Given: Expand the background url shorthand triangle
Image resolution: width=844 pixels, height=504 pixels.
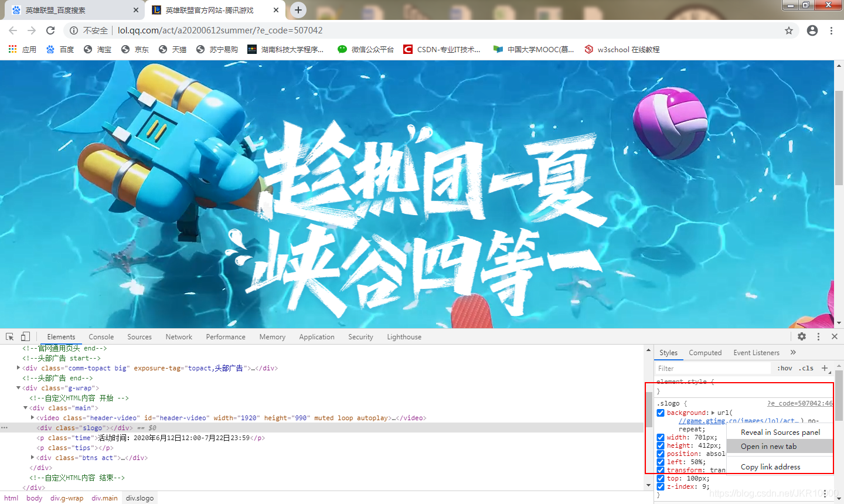Looking at the screenshot, I should pyautogui.click(x=713, y=413).
